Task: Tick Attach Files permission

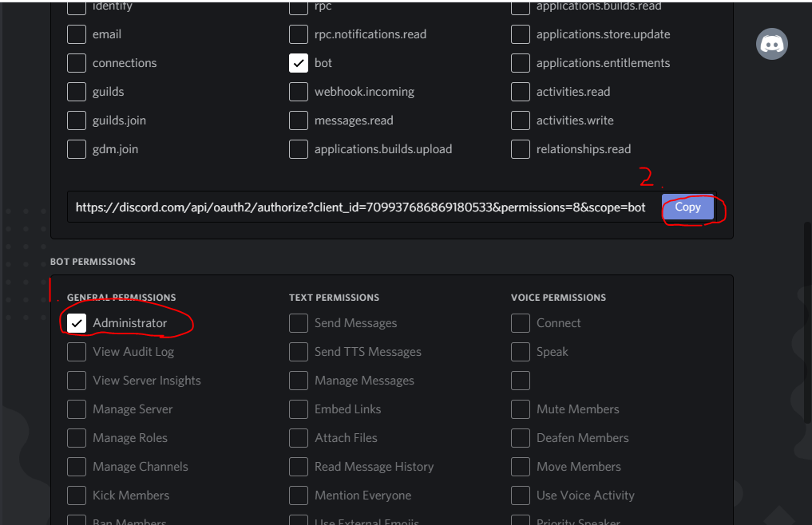Action: coord(299,438)
